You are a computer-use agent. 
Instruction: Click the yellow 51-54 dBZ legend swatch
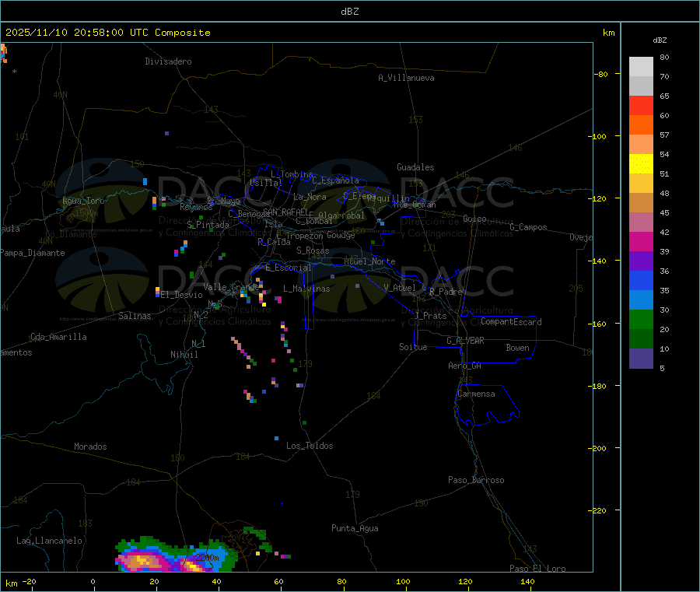641,164
